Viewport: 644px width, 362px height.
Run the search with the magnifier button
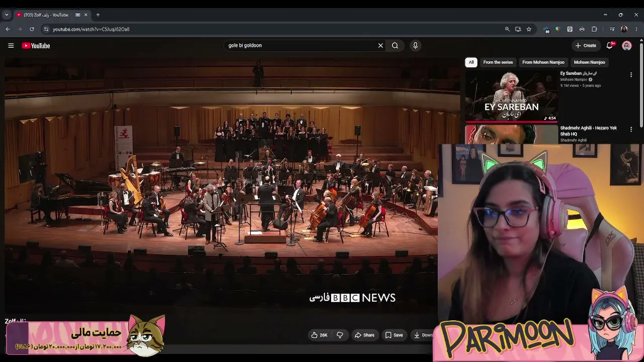pos(395,46)
